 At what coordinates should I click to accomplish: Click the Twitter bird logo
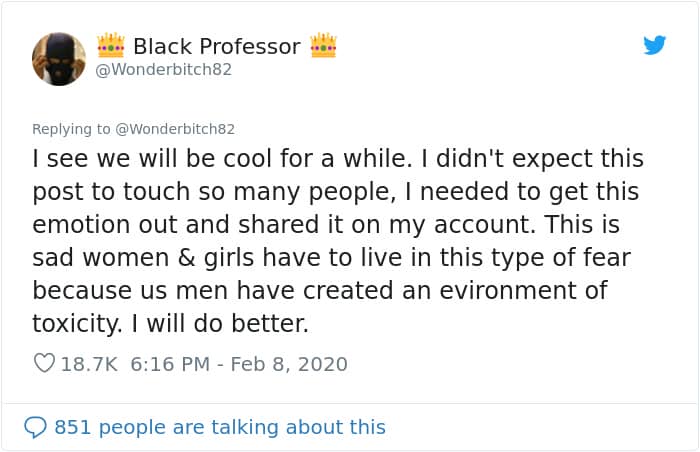pos(654,45)
